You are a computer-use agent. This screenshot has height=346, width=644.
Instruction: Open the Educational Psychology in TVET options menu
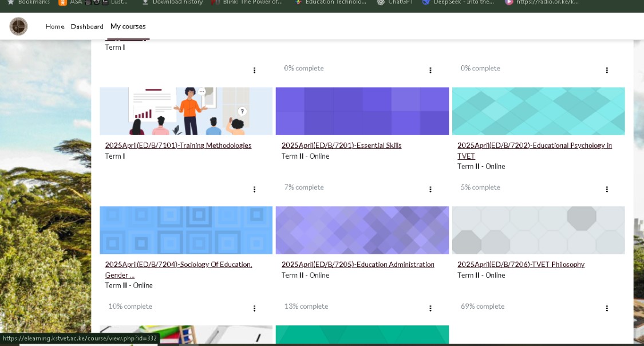[607, 190]
